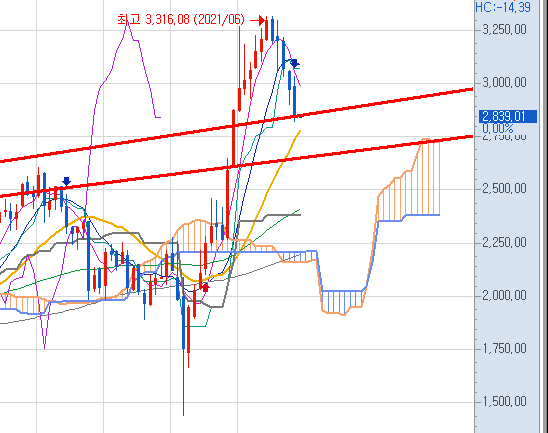Screen dimensions: 548x433
Task: Click the 3,250.00 price axis label
Action: (504, 30)
